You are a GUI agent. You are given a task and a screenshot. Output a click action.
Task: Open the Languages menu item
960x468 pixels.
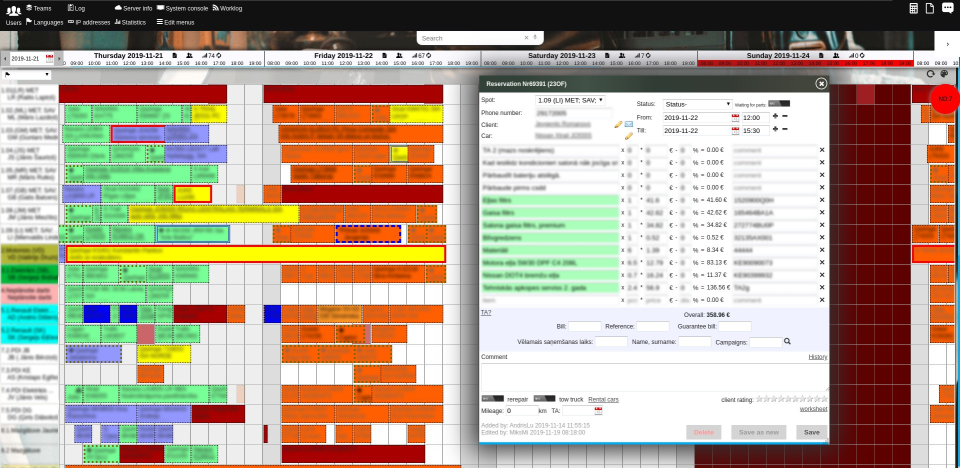[x=45, y=22]
